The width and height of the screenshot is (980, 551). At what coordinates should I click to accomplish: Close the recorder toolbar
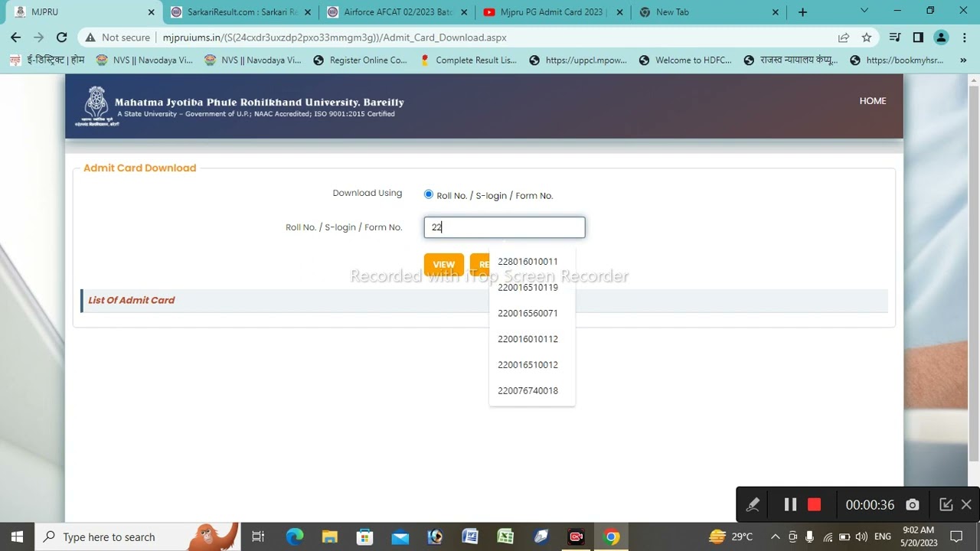pos(966,504)
